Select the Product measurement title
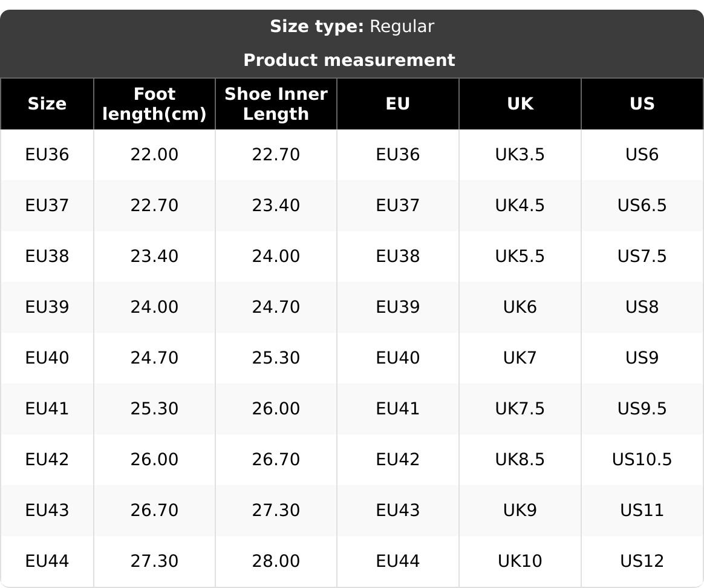Image resolution: width=704 pixels, height=588 pixels. pos(349,60)
